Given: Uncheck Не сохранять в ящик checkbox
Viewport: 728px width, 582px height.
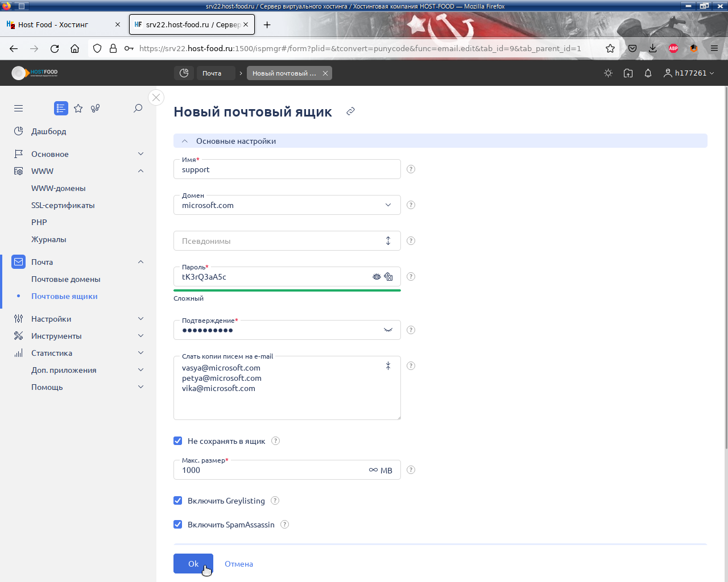Looking at the screenshot, I should tap(178, 441).
